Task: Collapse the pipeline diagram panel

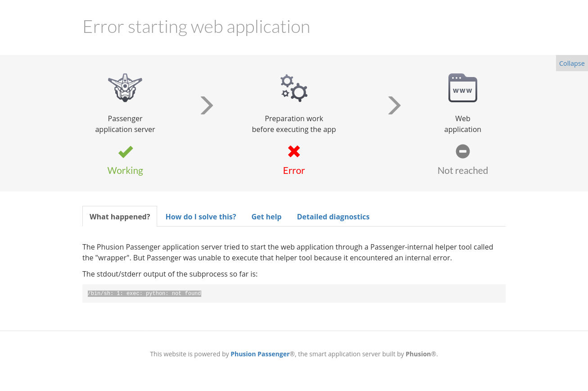Action: (x=571, y=63)
